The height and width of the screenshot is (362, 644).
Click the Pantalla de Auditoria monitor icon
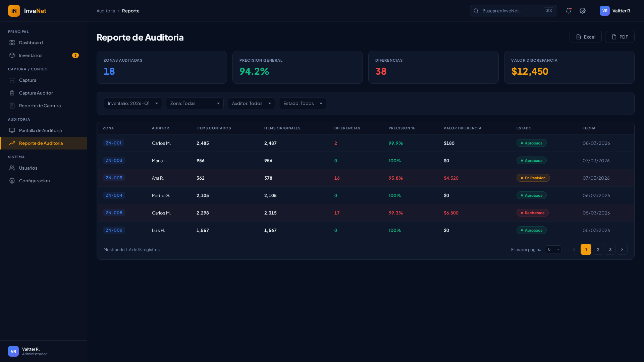coord(12,130)
